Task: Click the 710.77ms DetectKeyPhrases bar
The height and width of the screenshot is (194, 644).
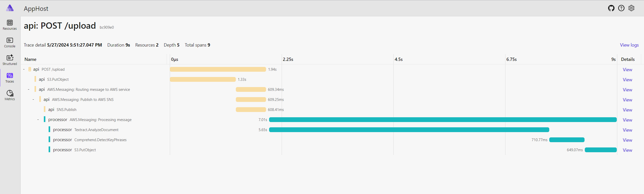Action: click(x=567, y=140)
